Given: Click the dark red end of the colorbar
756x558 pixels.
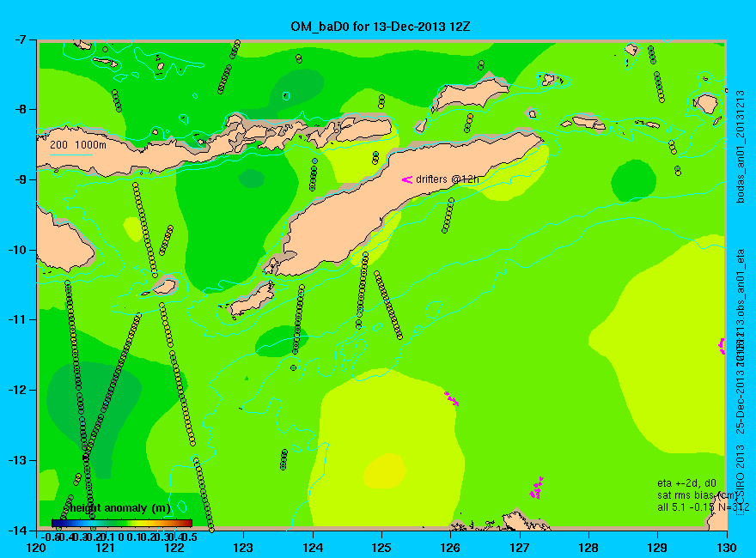Looking at the screenshot, I should pos(189,523).
